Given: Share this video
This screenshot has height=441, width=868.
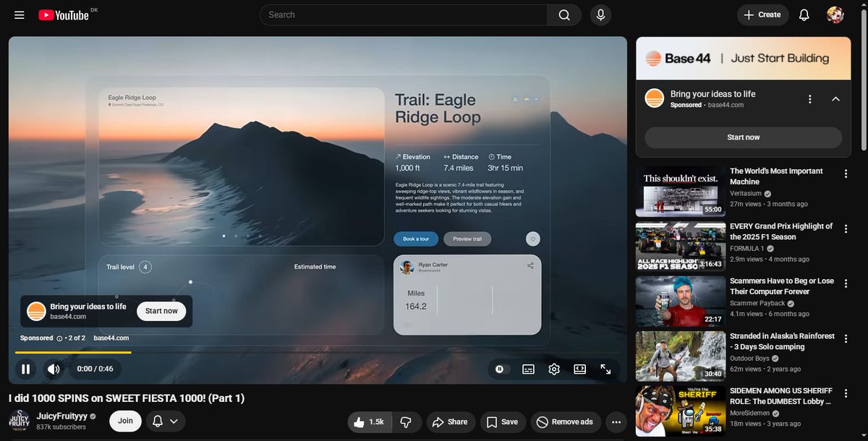Looking at the screenshot, I should pyautogui.click(x=451, y=422).
